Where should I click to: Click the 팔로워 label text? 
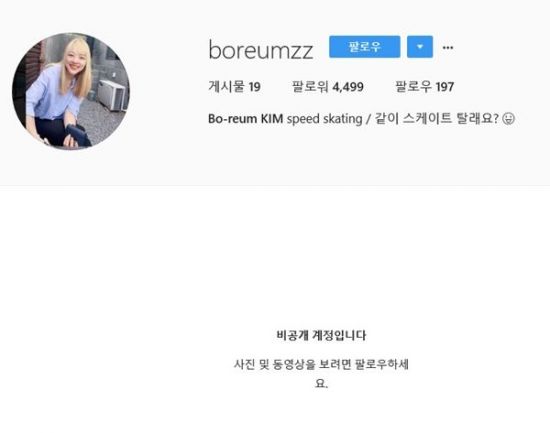tap(310, 87)
